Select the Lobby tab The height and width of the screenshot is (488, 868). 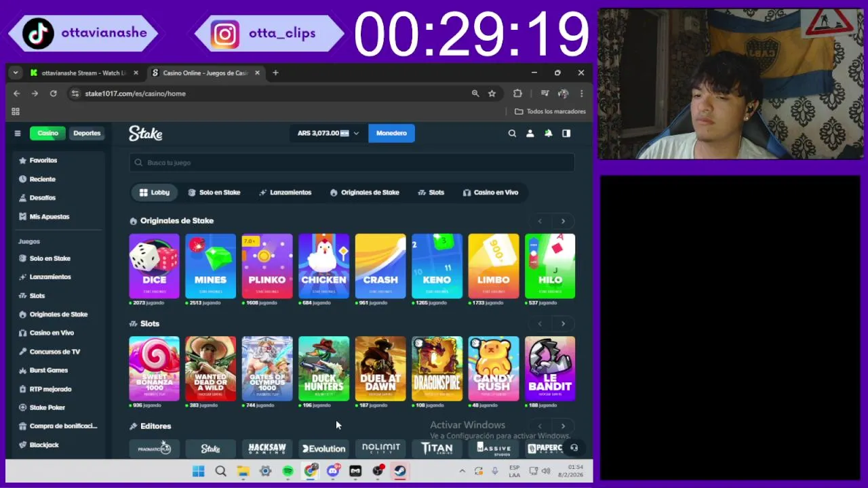tap(155, 192)
